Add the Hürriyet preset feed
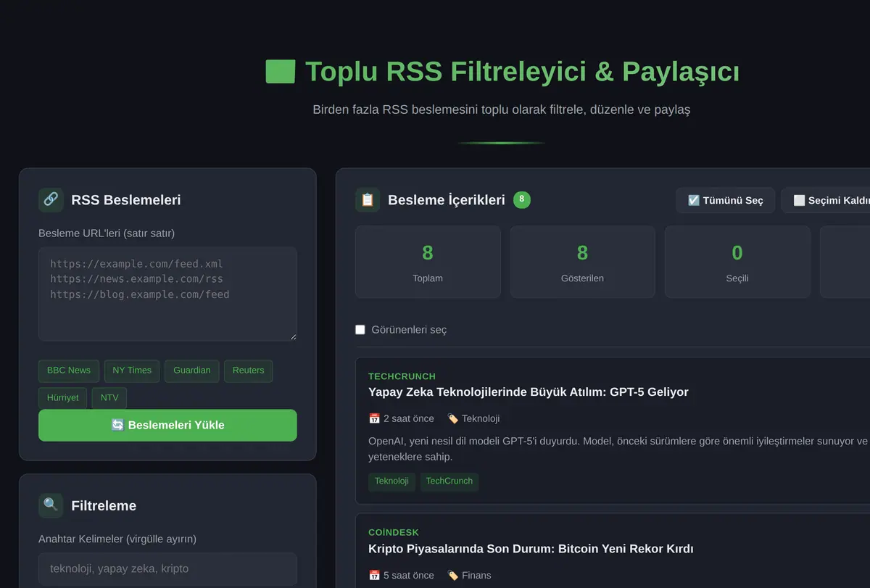Screen dimensions: 870x588 click(x=62, y=398)
